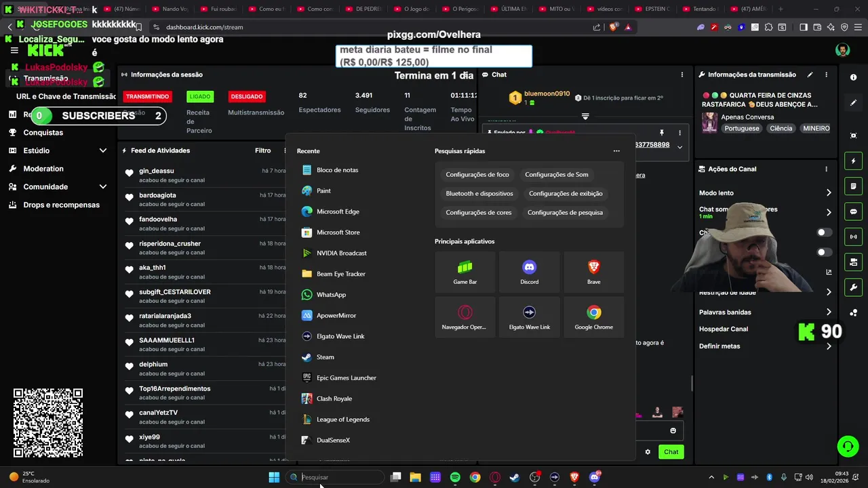868x488 pixels.
Task: Open the Brave tile in top apps
Action: (594, 272)
